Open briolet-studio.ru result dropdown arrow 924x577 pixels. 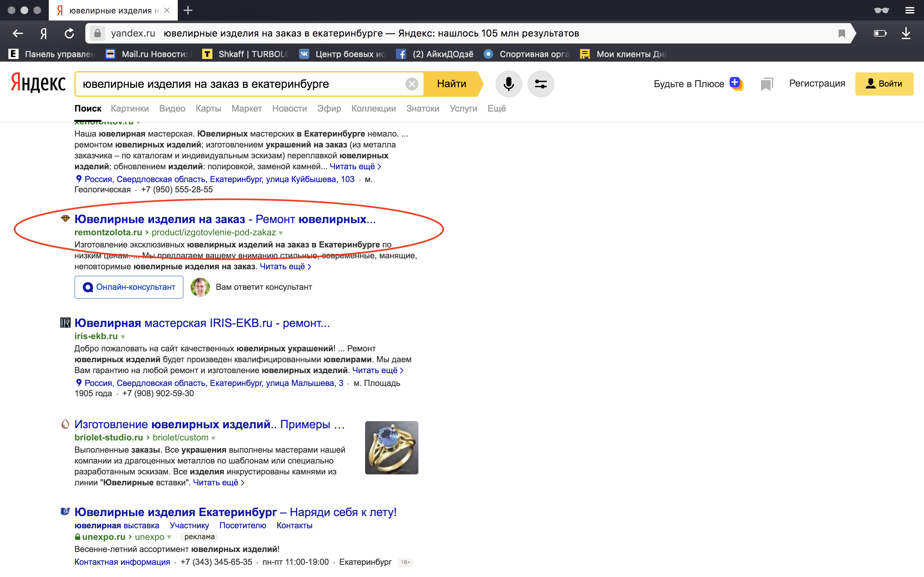[x=213, y=438]
